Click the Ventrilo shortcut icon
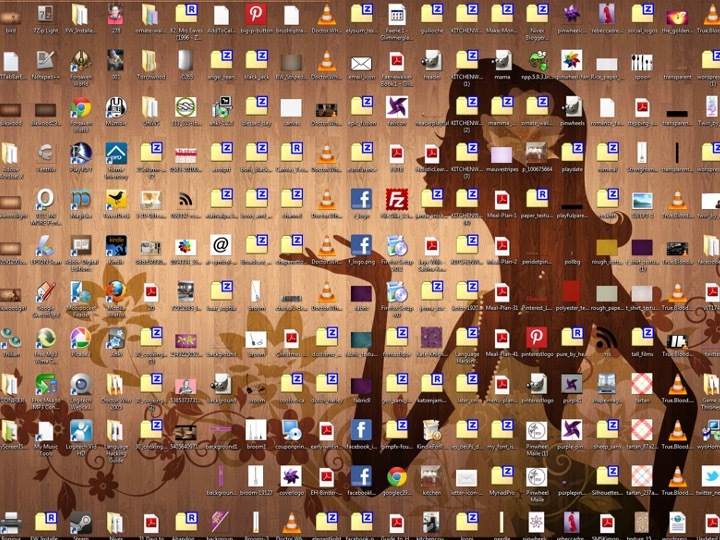Viewport: 720px width, 540px height. (x=46, y=153)
